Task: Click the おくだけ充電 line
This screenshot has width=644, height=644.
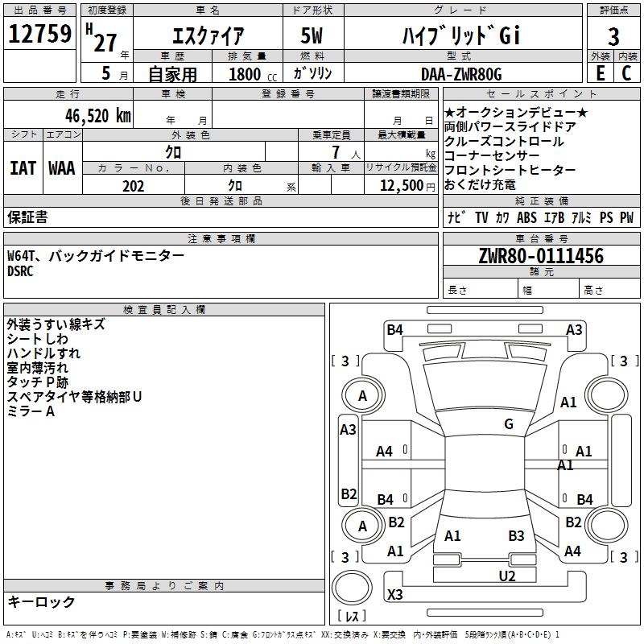Action: pos(480,184)
